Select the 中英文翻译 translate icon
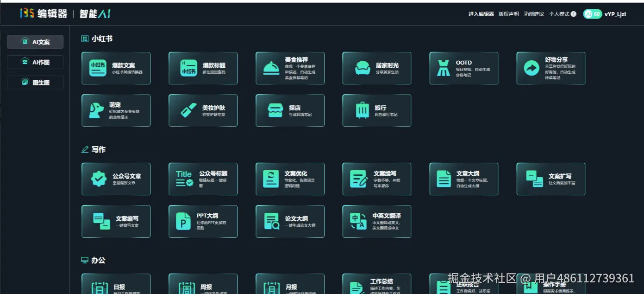Viewport: 644px width, 294px height. (x=359, y=222)
